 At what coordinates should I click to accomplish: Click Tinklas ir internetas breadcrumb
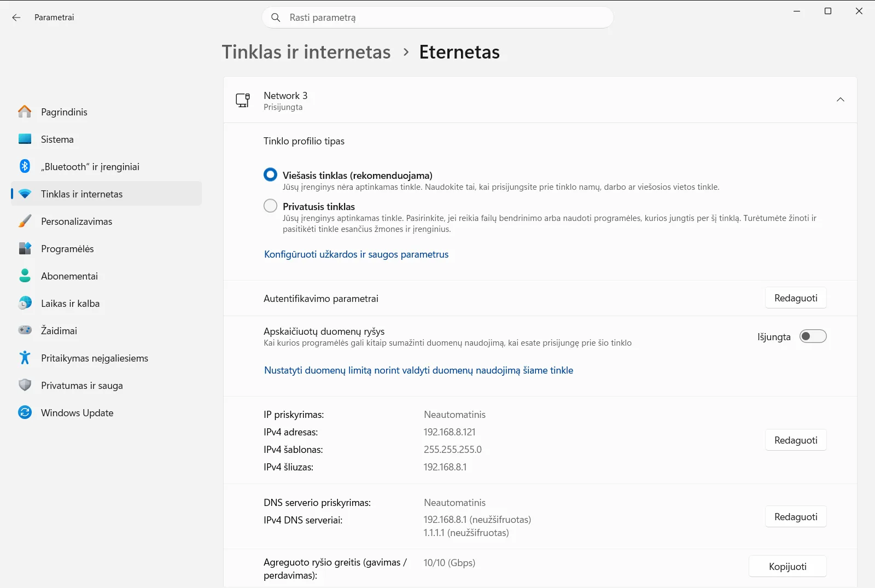306,52
